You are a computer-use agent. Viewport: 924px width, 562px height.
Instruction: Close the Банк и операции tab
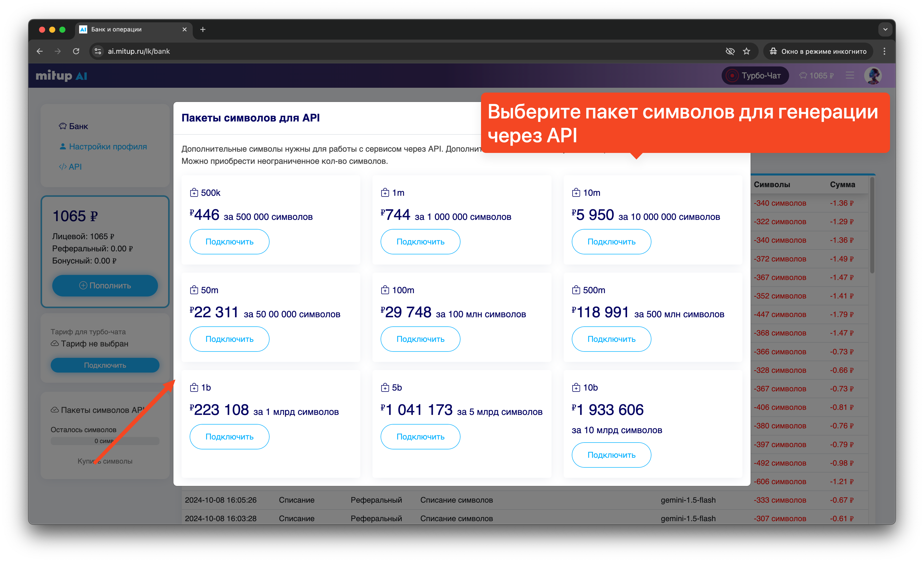(185, 29)
